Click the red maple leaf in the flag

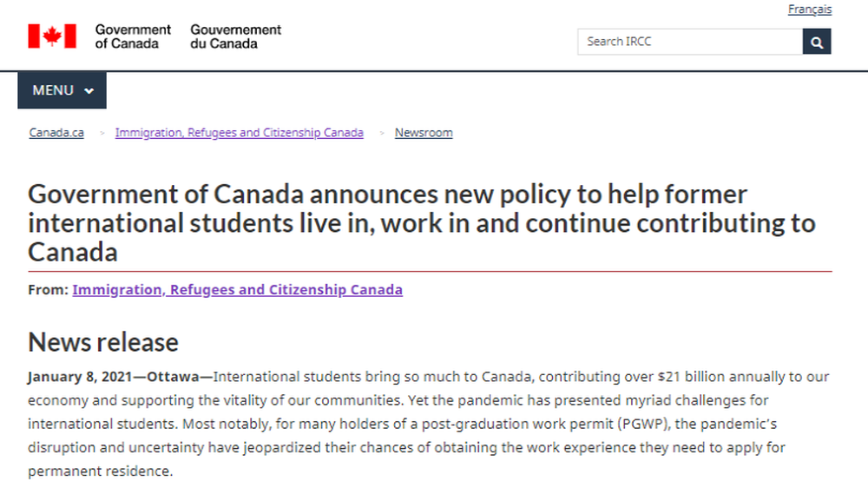52,36
